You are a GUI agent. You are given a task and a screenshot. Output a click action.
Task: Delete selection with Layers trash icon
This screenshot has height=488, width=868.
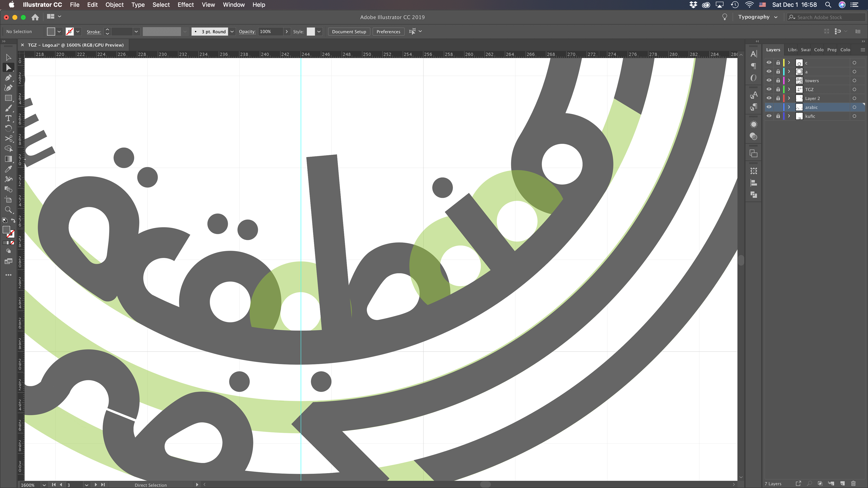pyautogui.click(x=853, y=484)
